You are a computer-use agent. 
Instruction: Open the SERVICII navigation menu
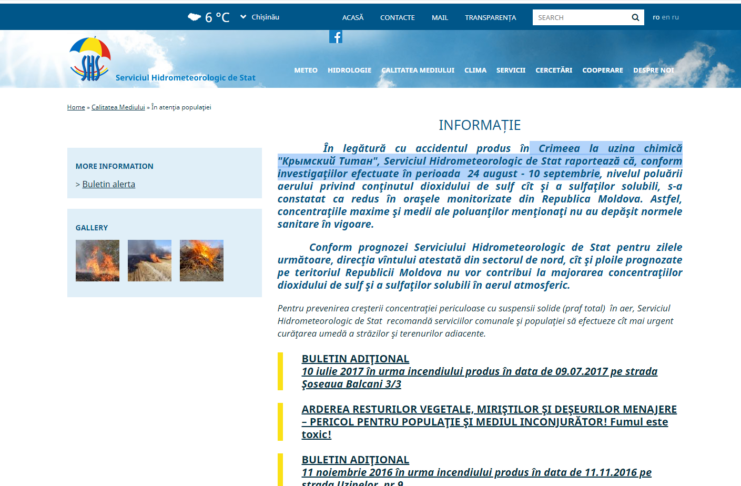pos(510,70)
